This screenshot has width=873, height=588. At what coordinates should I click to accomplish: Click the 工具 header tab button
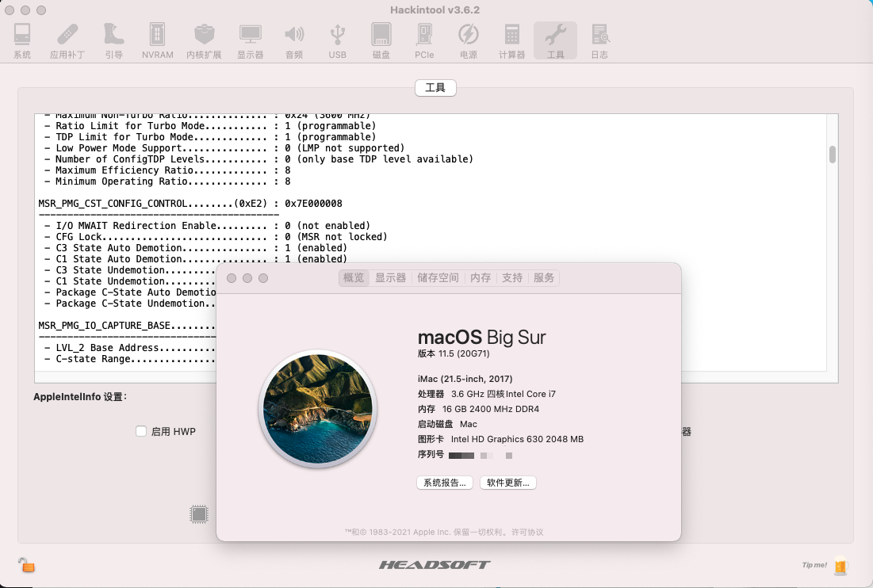coord(435,88)
